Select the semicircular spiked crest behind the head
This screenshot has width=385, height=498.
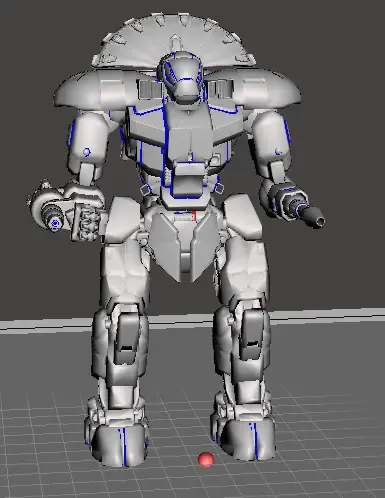[x=175, y=38]
